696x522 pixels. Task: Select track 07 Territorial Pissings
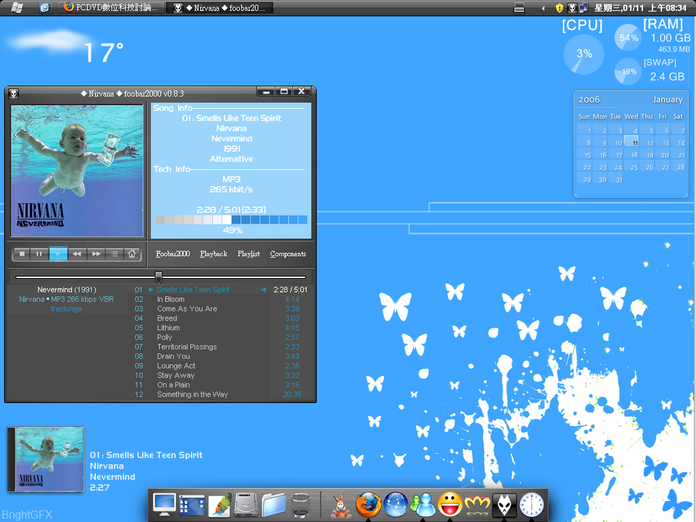221,347
